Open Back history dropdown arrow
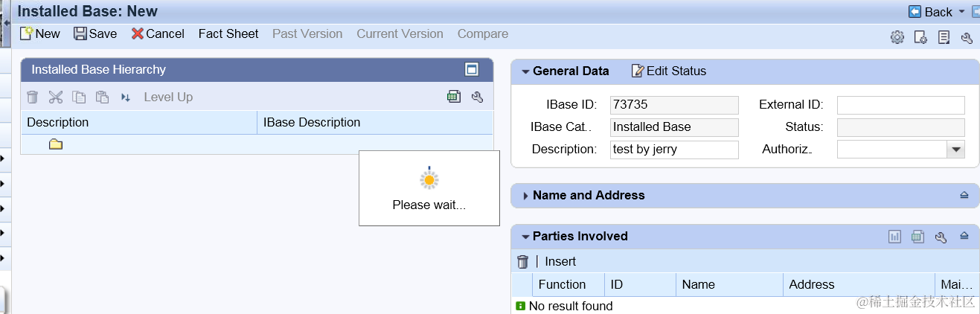Image resolution: width=980 pixels, height=314 pixels. [961, 12]
